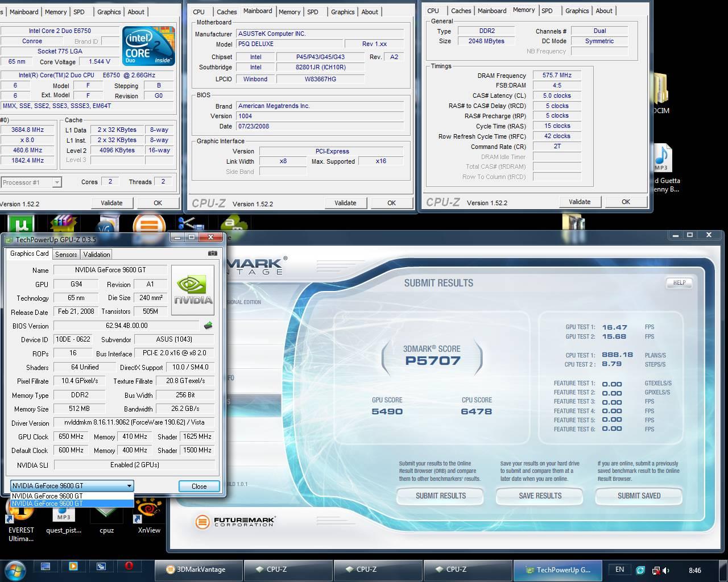728x582 pixels.
Task: Click HELP button in 3DMark Vantage
Action: coord(679,282)
